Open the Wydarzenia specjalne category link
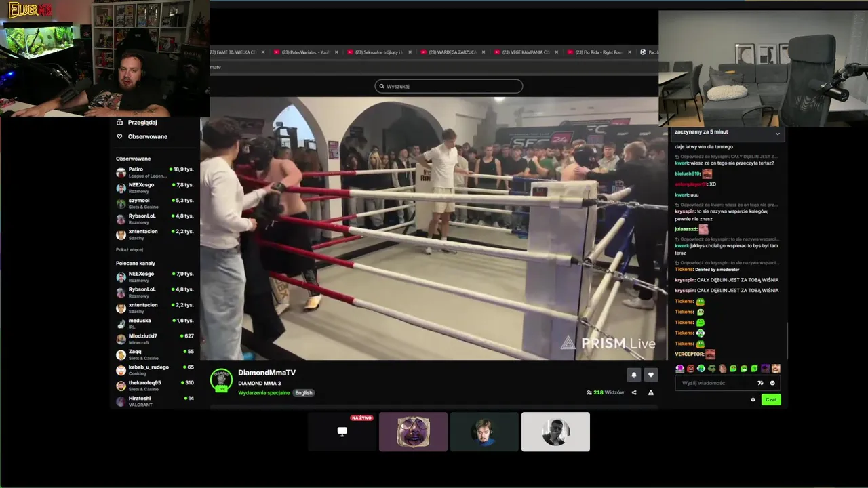868x488 pixels. 264,393
